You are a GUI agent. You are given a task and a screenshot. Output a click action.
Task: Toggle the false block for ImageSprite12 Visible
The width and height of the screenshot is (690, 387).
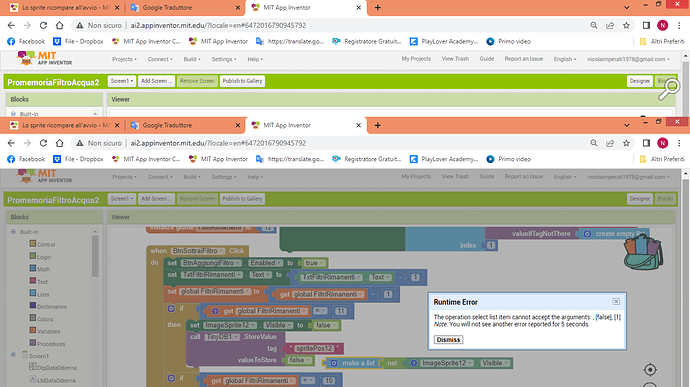(x=326, y=325)
